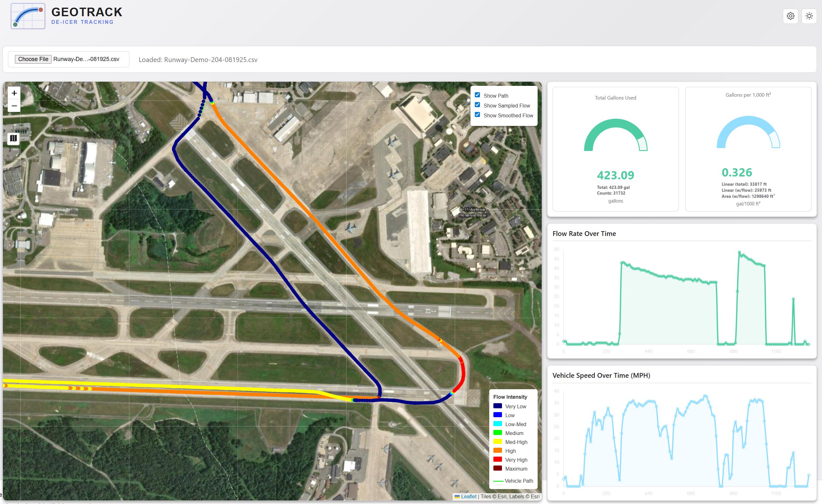Uncheck the Show Path checkbox

point(477,95)
